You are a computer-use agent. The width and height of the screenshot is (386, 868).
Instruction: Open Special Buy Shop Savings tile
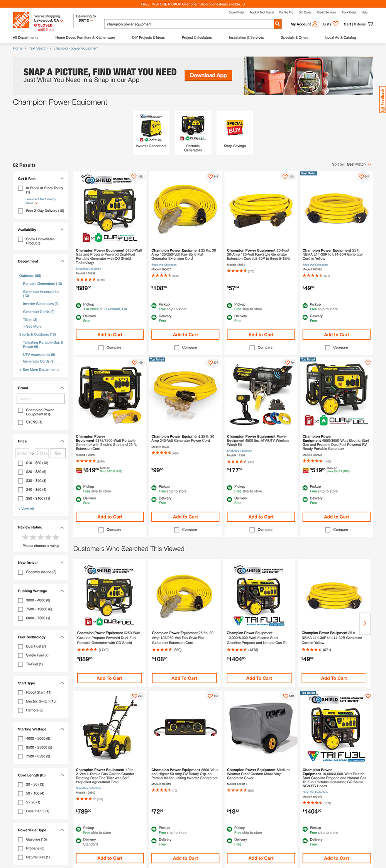(235, 133)
